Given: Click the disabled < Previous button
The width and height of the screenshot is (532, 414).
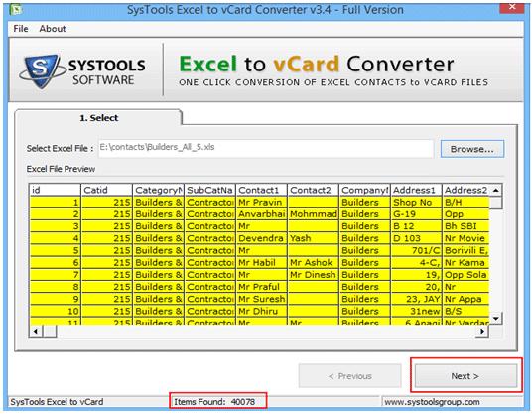Looking at the screenshot, I should pyautogui.click(x=349, y=376).
